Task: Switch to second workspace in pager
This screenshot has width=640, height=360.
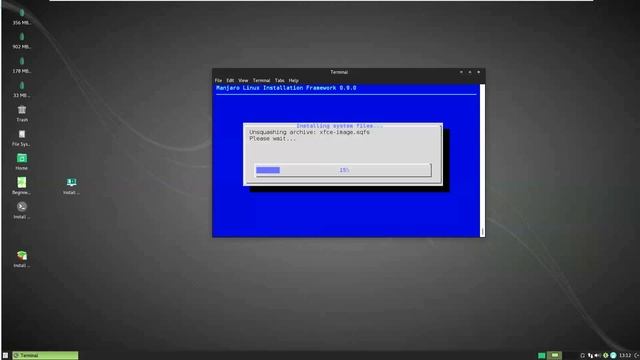Action: coord(554,356)
